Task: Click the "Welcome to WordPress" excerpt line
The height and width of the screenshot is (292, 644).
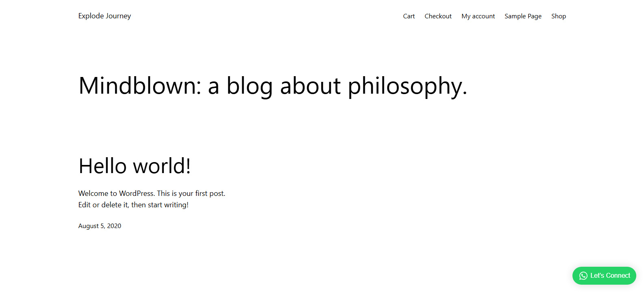Action: click(152, 193)
